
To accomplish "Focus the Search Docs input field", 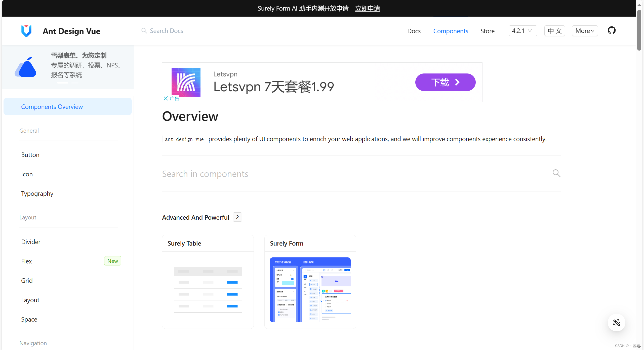I will pyautogui.click(x=166, y=31).
